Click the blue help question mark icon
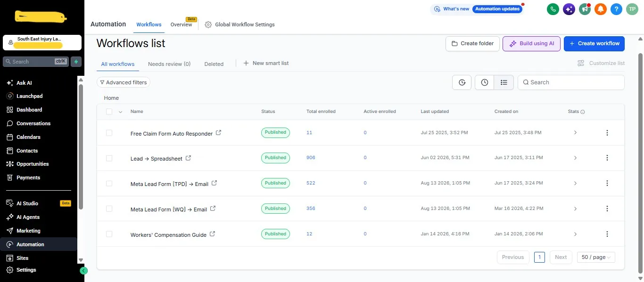The height and width of the screenshot is (282, 644). (x=616, y=9)
